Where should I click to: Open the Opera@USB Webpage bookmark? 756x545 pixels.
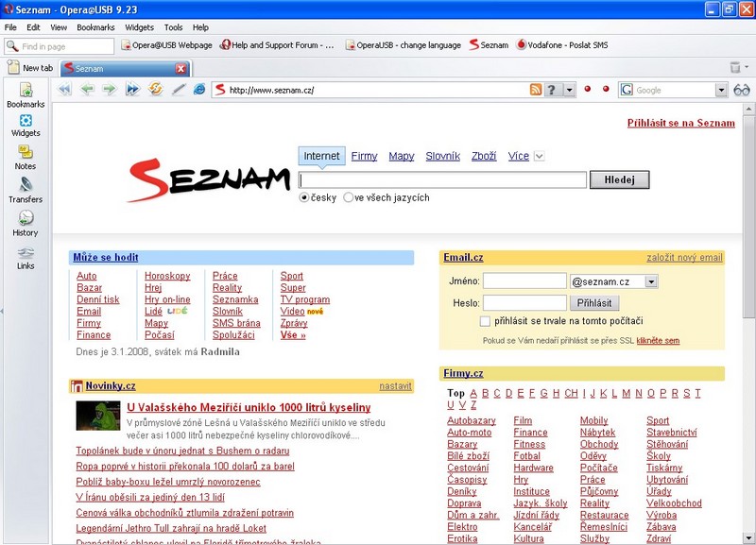pos(166,45)
